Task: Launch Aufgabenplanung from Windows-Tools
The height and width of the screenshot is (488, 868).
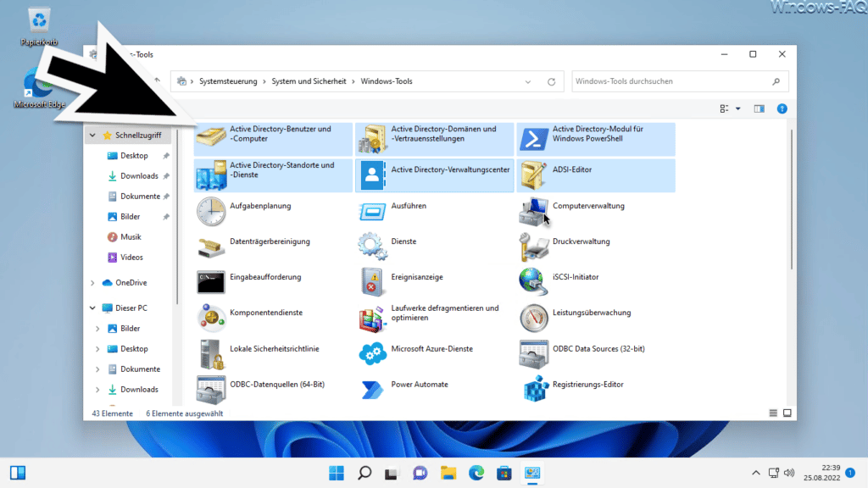Action: [261, 205]
